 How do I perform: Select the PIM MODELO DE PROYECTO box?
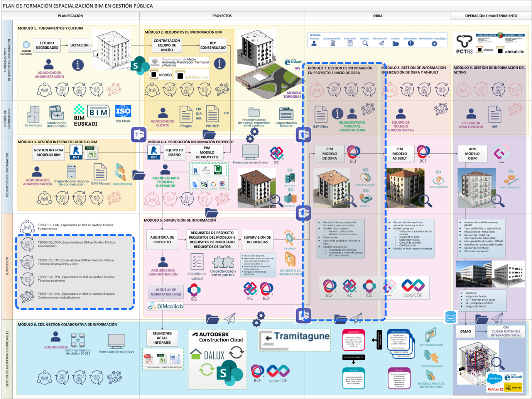207,153
